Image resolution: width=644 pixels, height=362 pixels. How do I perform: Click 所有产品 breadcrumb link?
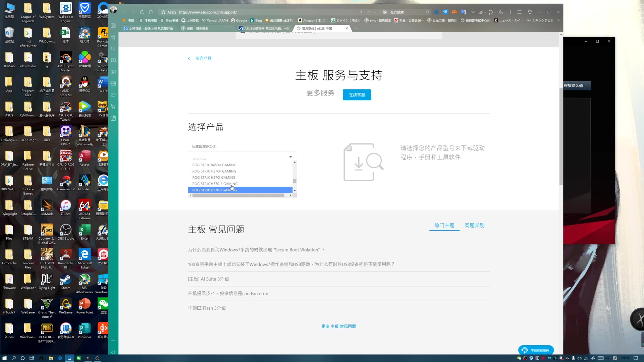[x=203, y=58]
